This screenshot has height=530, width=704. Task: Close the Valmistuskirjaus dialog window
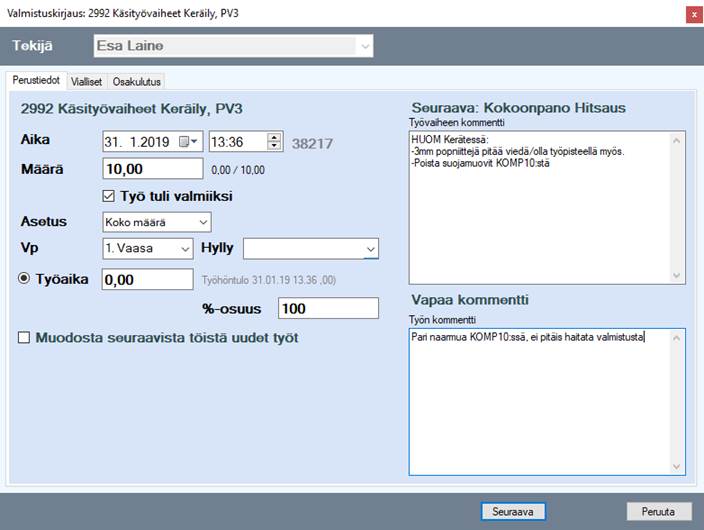point(692,14)
